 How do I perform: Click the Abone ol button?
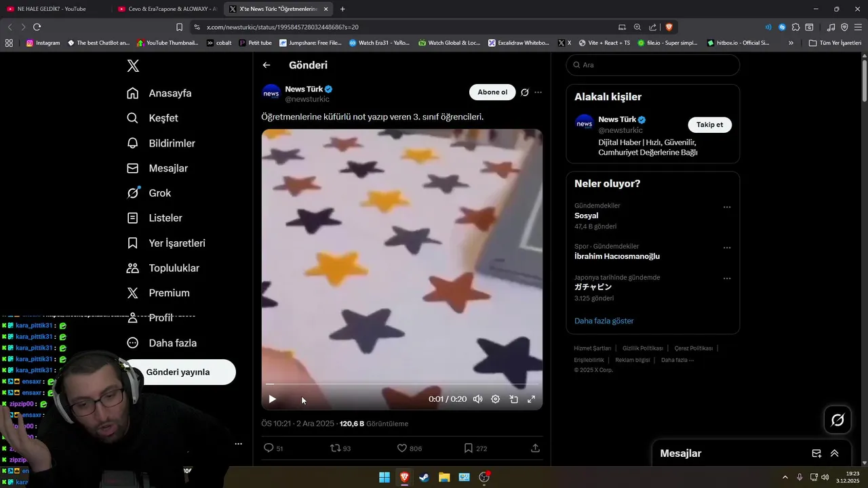point(492,92)
